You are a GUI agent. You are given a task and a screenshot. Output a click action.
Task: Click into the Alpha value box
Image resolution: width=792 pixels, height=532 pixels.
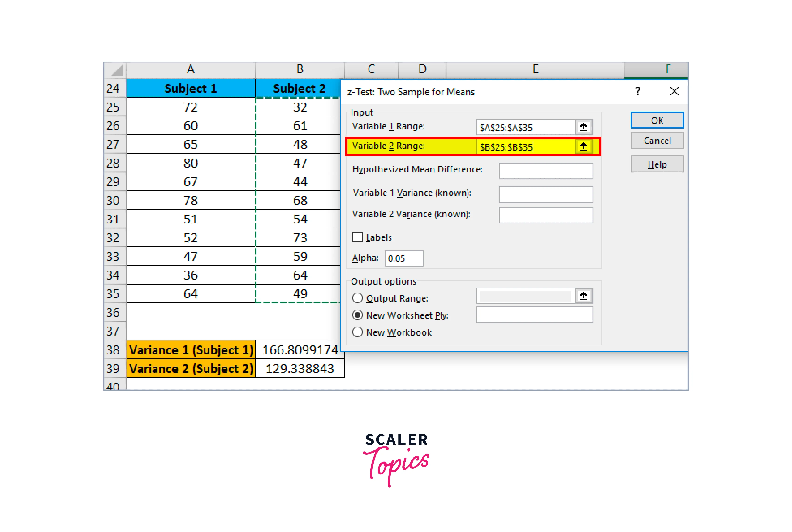(404, 258)
